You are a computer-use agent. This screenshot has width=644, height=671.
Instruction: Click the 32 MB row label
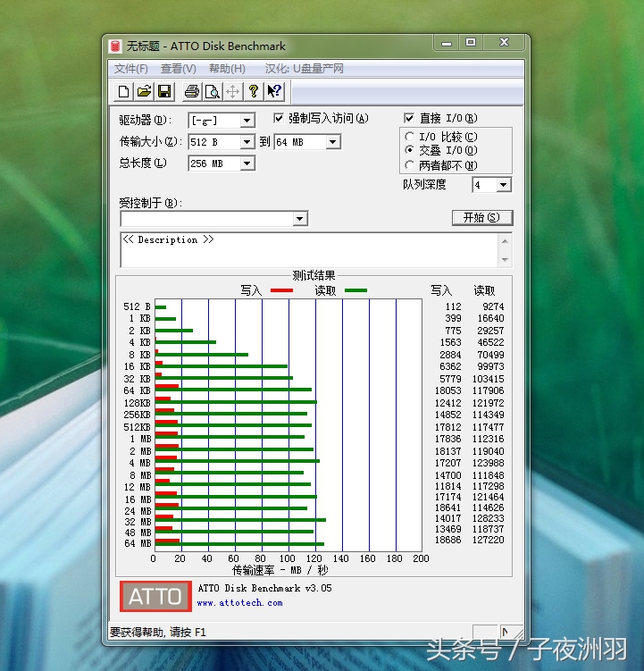(138, 522)
